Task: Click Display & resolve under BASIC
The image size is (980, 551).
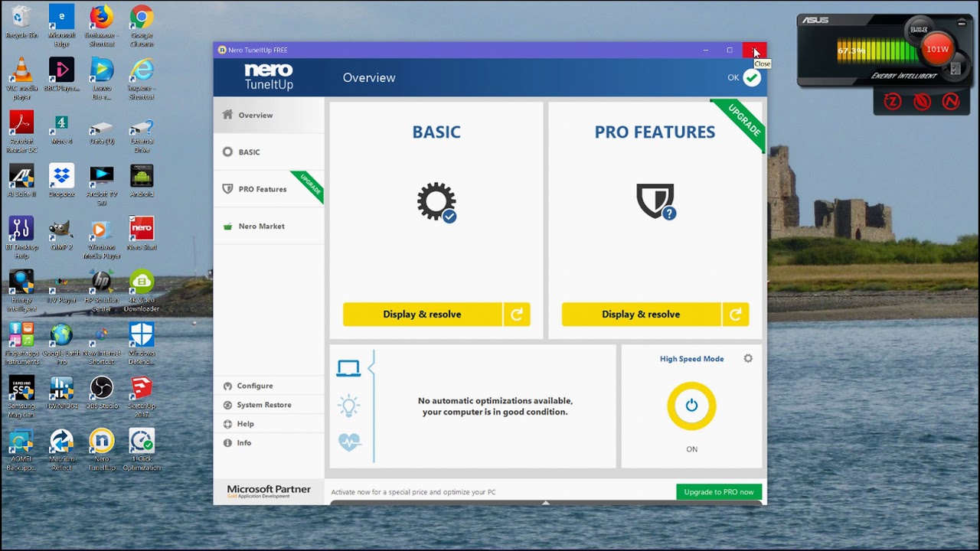Action: [x=423, y=315]
